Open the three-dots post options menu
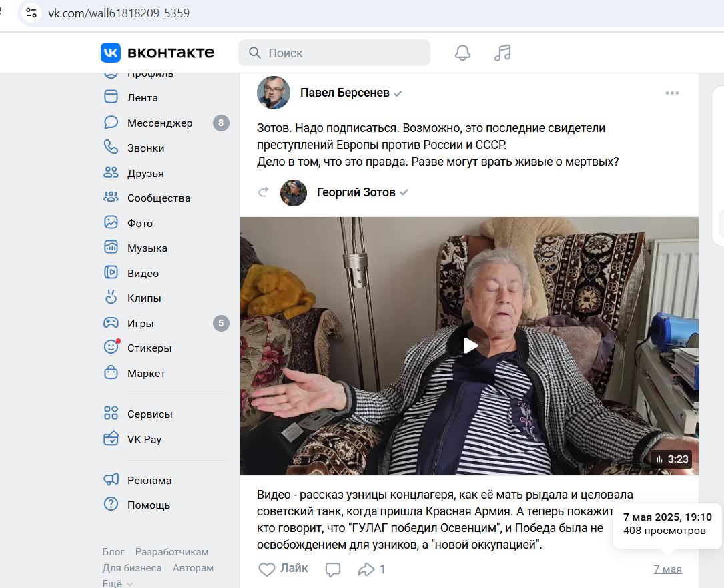 tap(672, 93)
